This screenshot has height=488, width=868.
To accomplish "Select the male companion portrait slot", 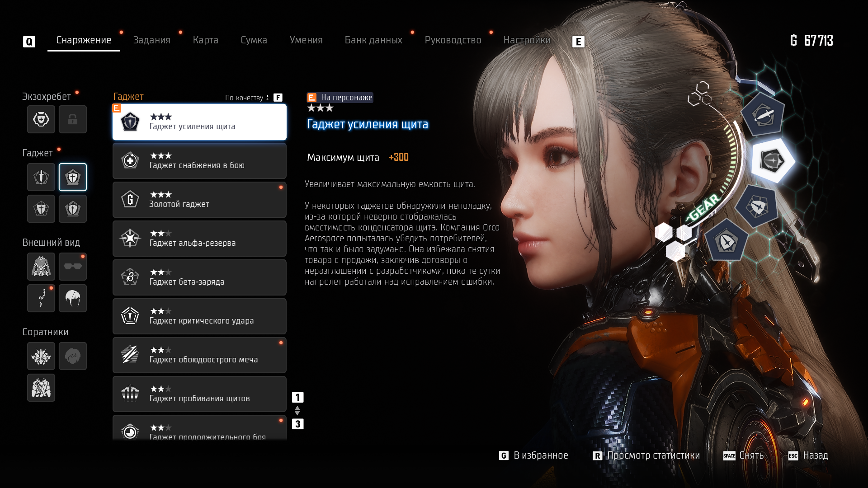I will click(x=73, y=356).
